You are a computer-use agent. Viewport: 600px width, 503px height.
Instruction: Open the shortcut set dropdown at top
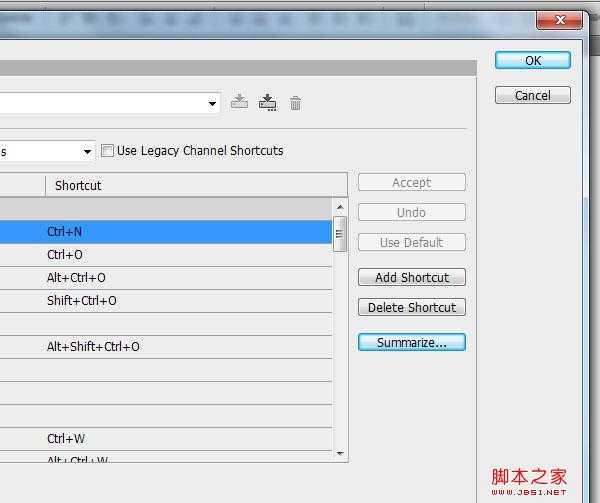[x=213, y=103]
